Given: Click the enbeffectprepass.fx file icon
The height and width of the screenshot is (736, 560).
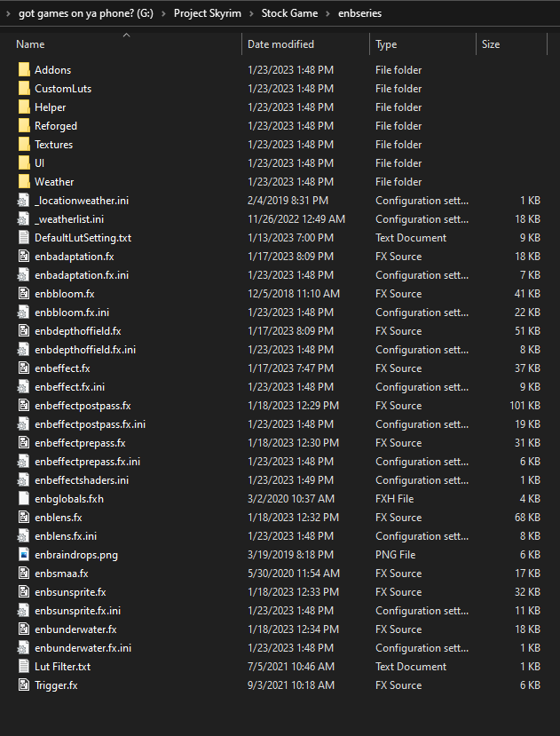Looking at the screenshot, I should pyautogui.click(x=23, y=443).
